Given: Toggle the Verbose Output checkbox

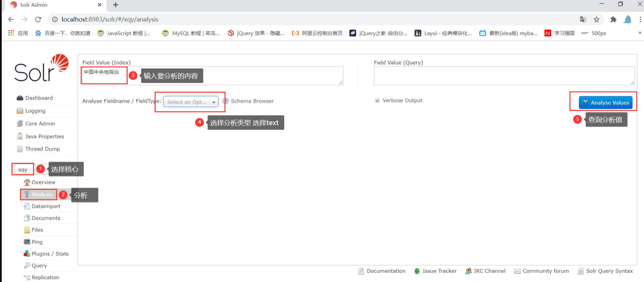Looking at the screenshot, I should (x=377, y=100).
